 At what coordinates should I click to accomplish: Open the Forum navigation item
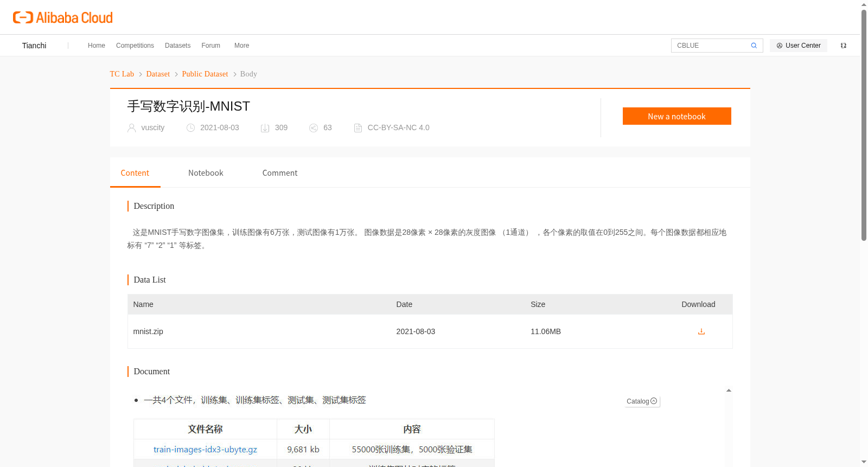[211, 46]
